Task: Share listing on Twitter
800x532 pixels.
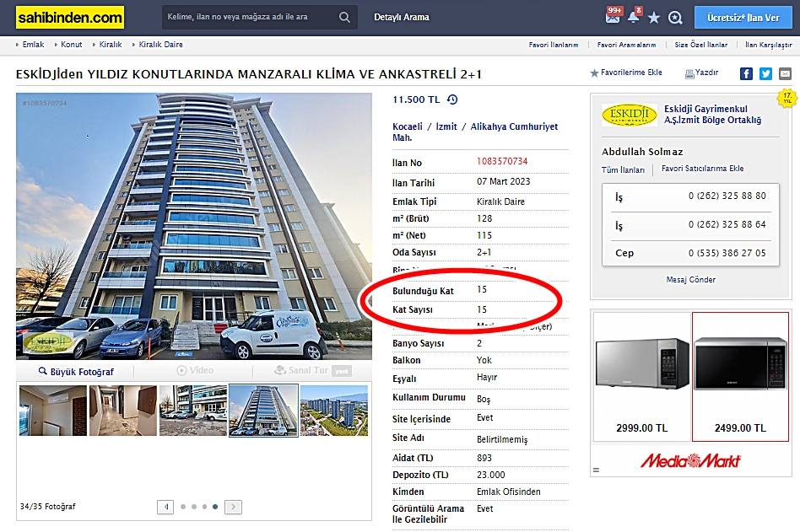Action: 765,74
